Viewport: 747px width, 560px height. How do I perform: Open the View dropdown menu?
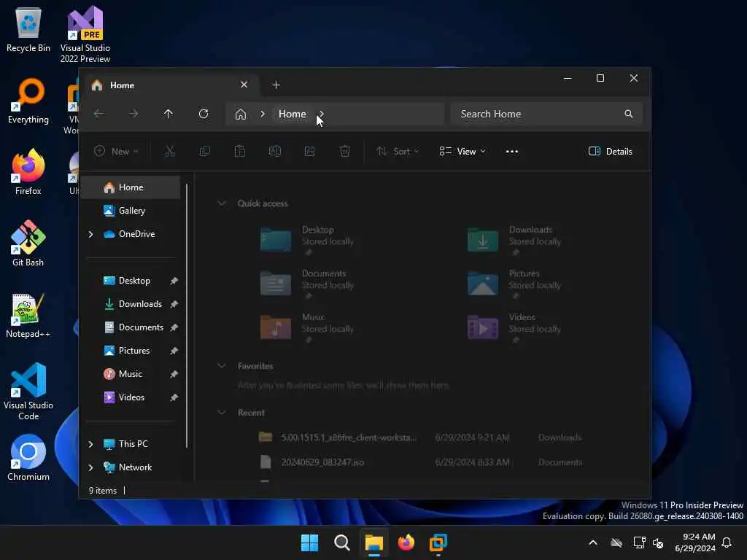(462, 152)
